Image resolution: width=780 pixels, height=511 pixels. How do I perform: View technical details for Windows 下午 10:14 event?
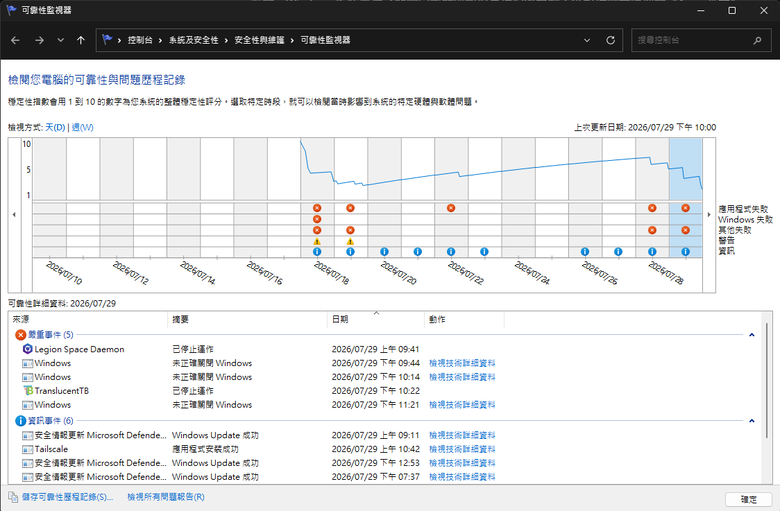462,377
